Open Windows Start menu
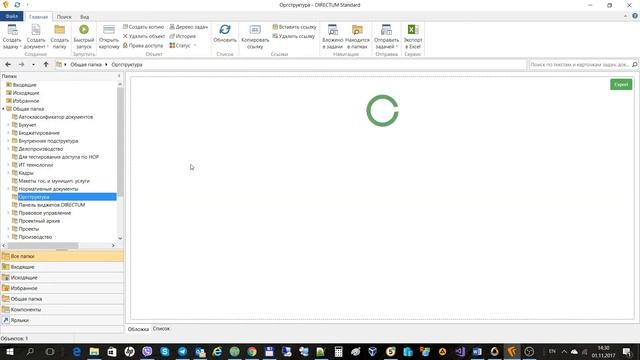The width and height of the screenshot is (640, 360). 9,351
